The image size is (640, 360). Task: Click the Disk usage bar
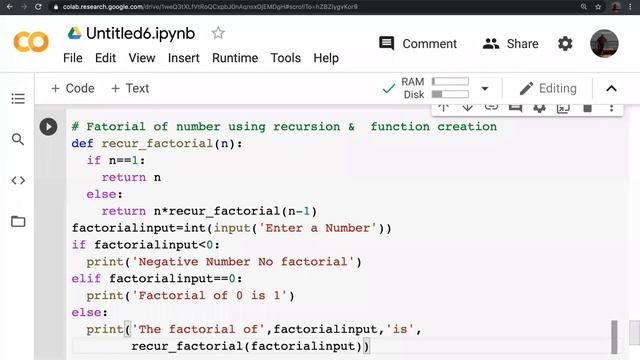450,94
